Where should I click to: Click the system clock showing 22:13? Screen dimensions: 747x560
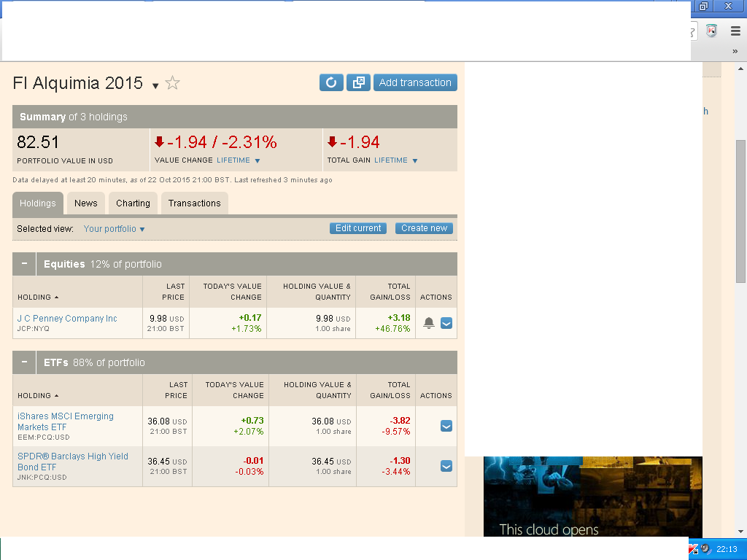tap(727, 549)
